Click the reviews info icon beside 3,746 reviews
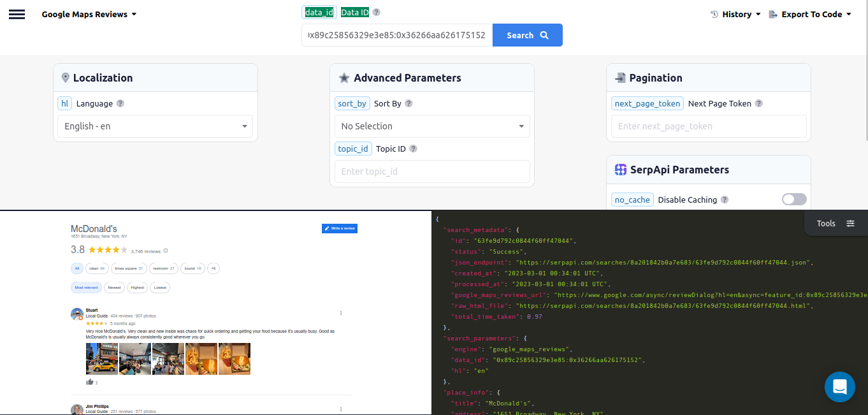This screenshot has height=415, width=868. tap(166, 251)
